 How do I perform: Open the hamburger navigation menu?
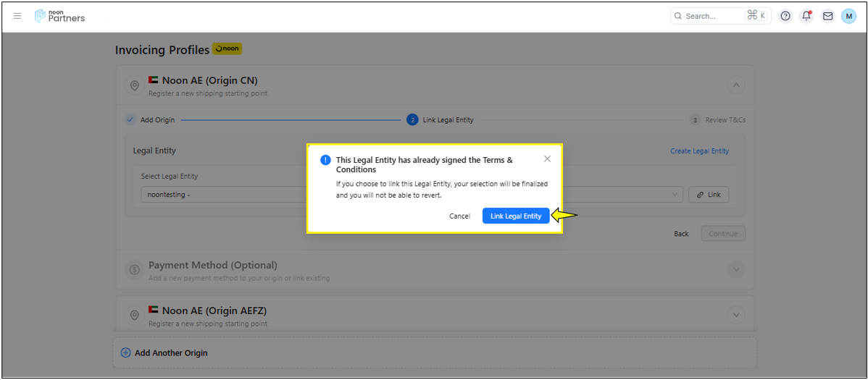click(x=17, y=16)
